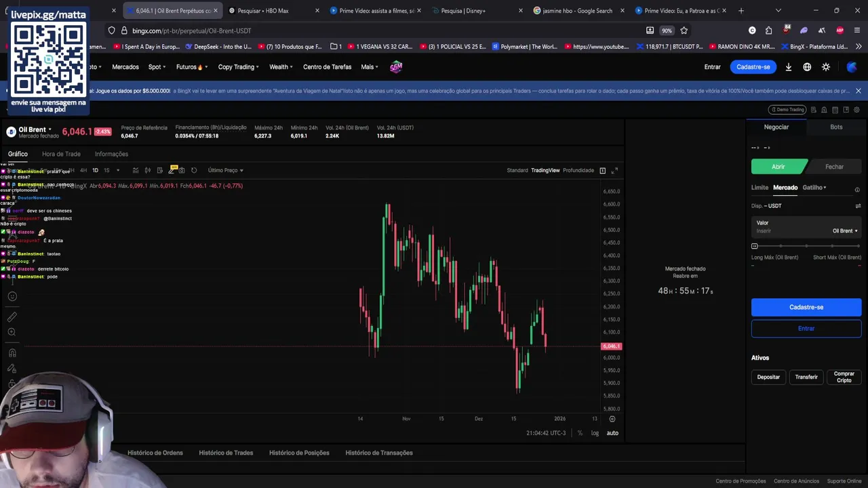Expand chart to fullscreen icon
The image size is (868, 488).
click(614, 170)
